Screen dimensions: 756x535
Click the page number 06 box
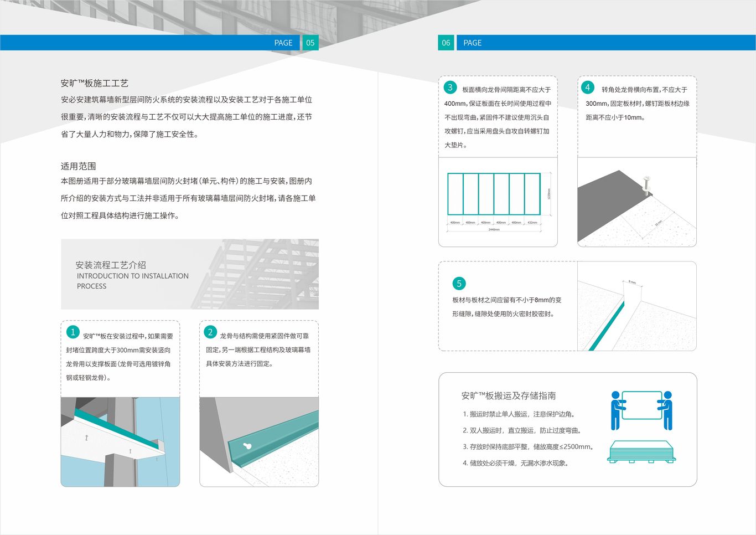click(x=446, y=43)
